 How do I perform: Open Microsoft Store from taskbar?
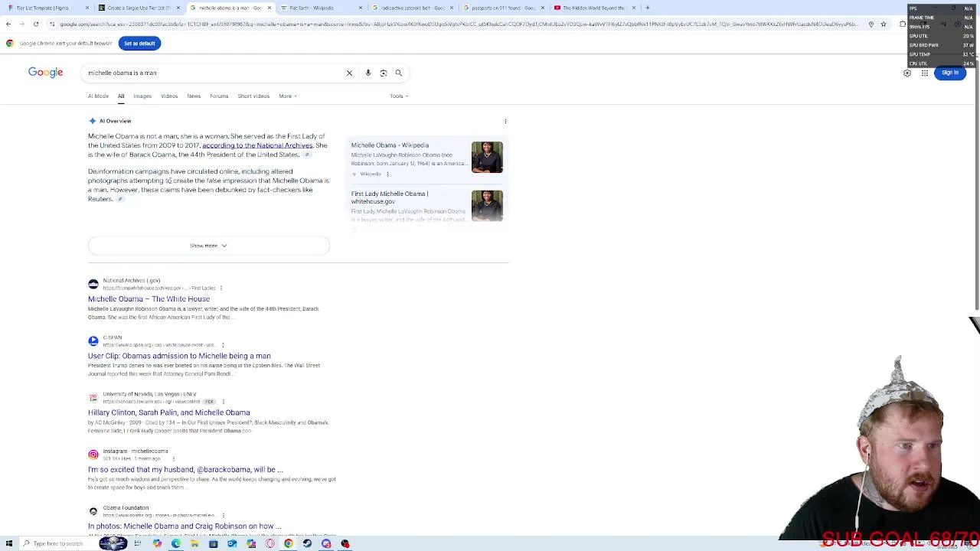(213, 543)
